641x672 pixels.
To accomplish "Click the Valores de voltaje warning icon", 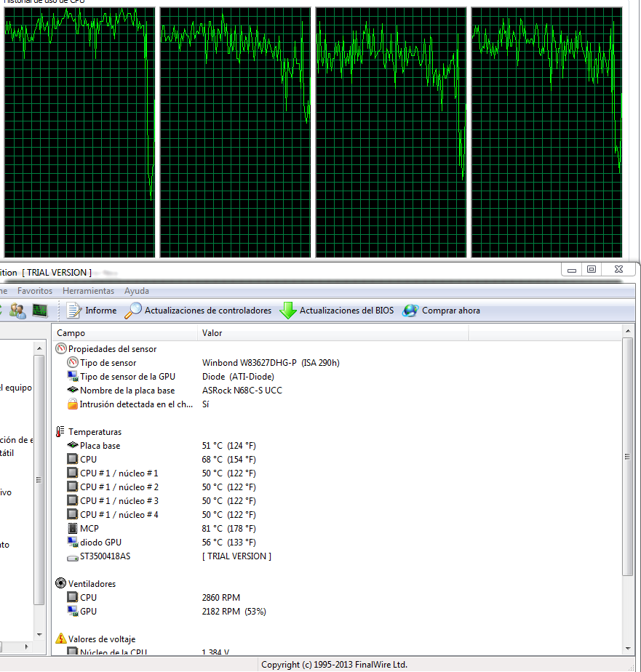I will pyautogui.click(x=61, y=639).
